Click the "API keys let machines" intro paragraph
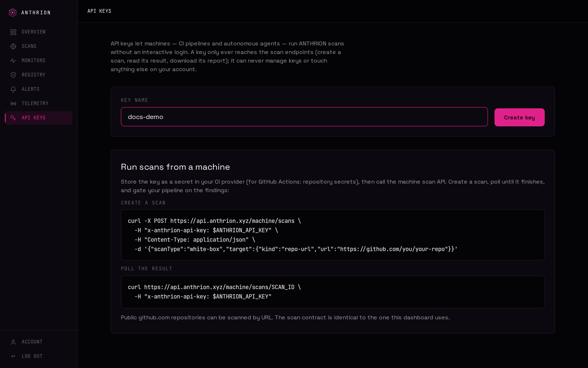Image resolution: width=588 pixels, height=368 pixels. tap(227, 56)
